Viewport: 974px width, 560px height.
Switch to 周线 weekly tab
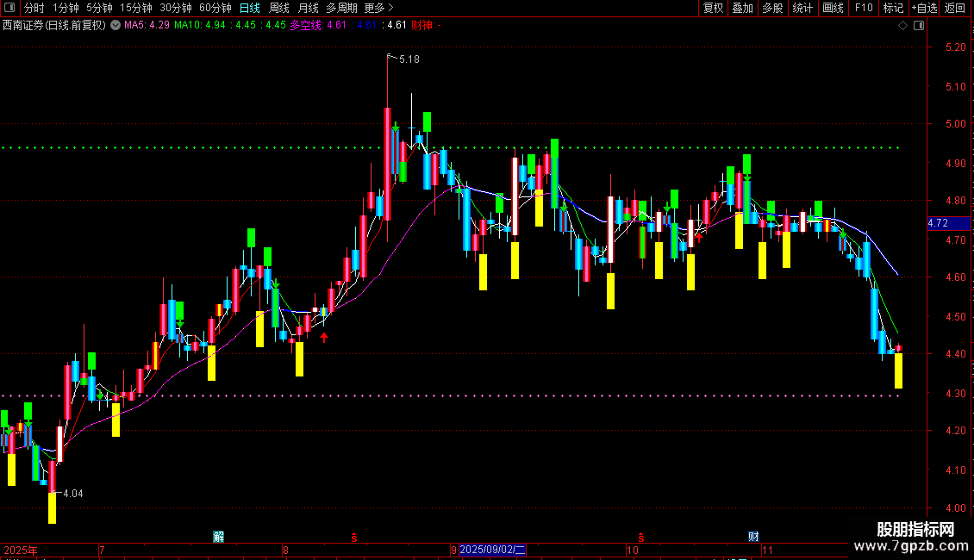(279, 8)
